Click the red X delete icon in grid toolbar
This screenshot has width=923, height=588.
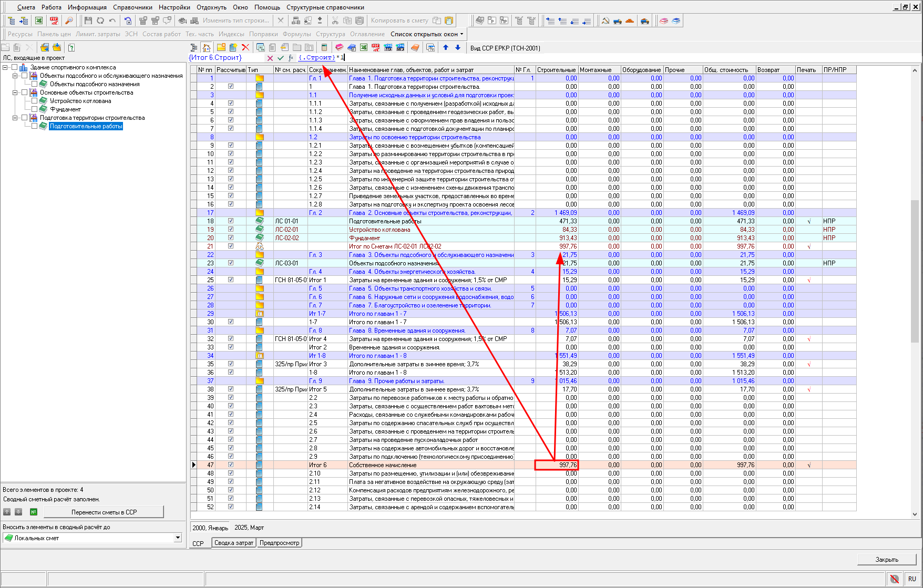(245, 47)
